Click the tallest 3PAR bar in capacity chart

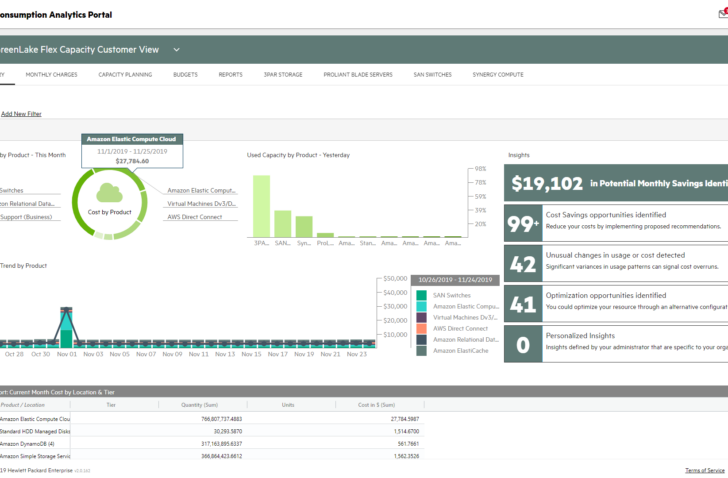[x=261, y=207]
